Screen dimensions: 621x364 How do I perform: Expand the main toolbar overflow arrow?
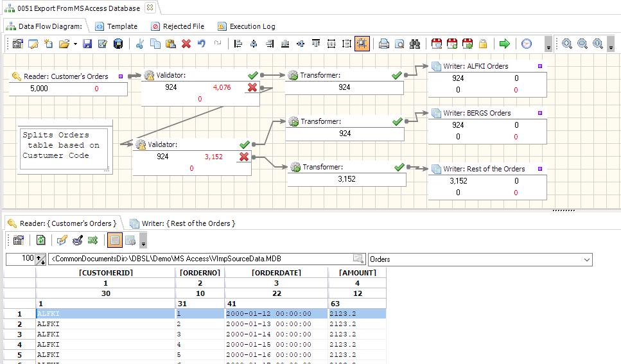tap(548, 44)
